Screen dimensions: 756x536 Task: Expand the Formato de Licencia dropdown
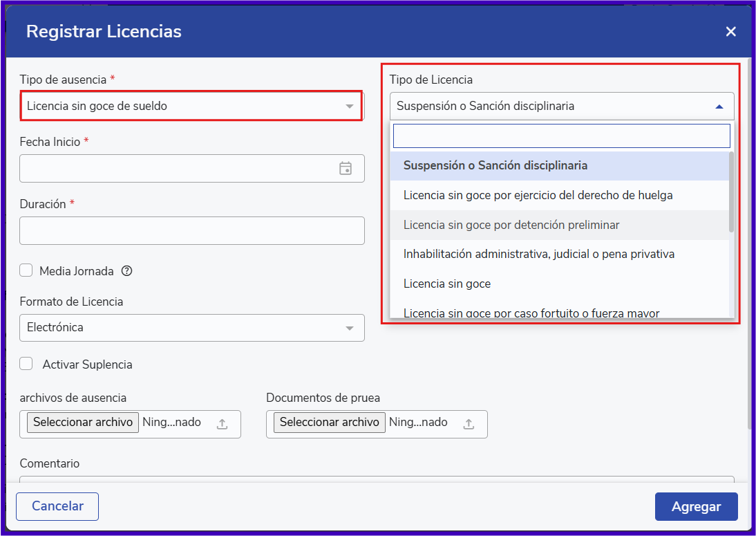click(x=191, y=327)
